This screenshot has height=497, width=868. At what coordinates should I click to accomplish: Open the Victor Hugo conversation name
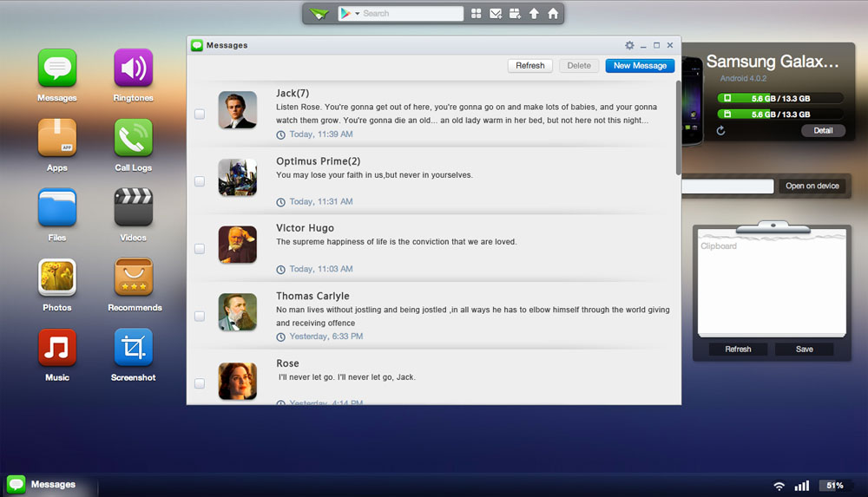(305, 228)
